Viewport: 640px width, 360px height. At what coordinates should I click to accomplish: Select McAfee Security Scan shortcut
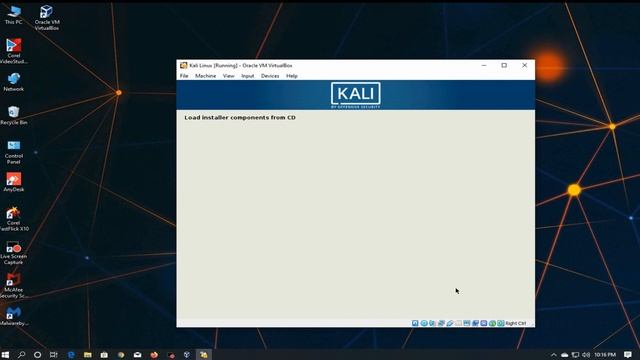click(x=13, y=286)
